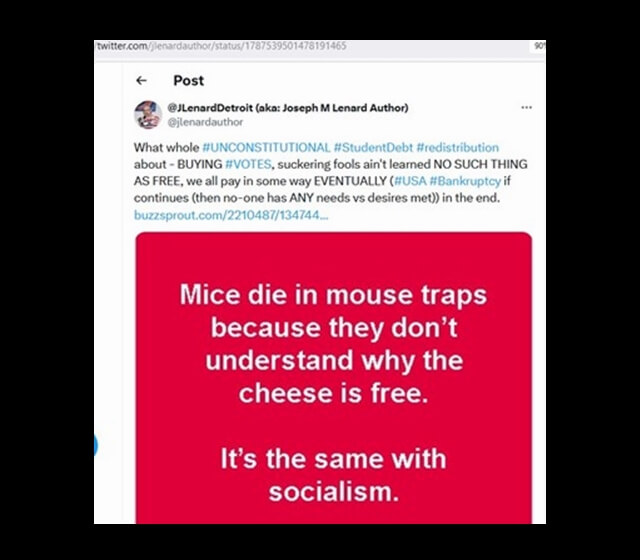640x560 pixels.
Task: Click the author's profile avatar
Action: pos(148,114)
